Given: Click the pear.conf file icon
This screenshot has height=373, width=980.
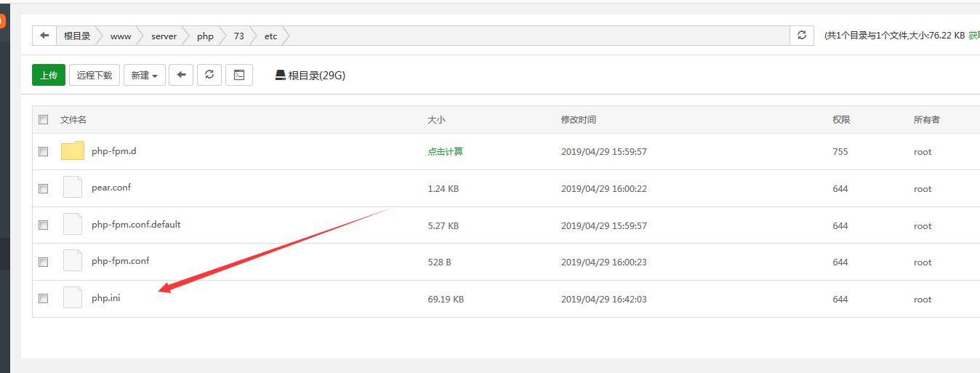Looking at the screenshot, I should click(73, 188).
